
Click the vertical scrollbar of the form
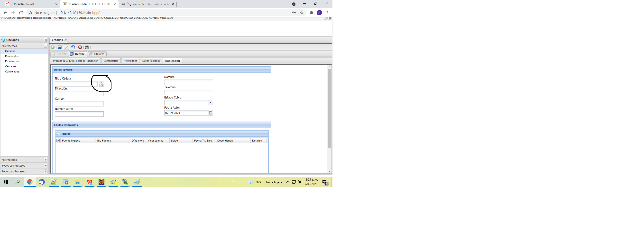point(329,109)
